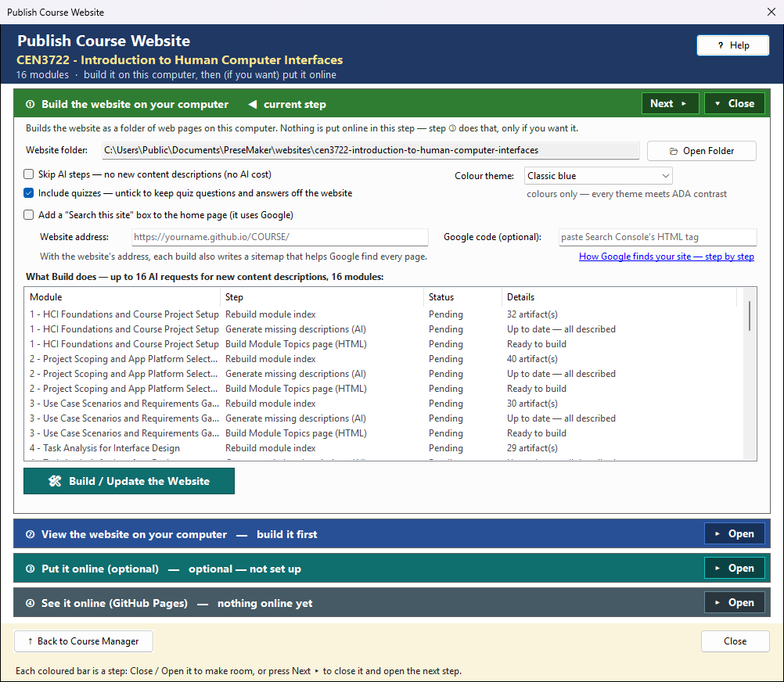Viewport: 784px width, 682px height.
Task: Click the Status column header
Action: [462, 296]
